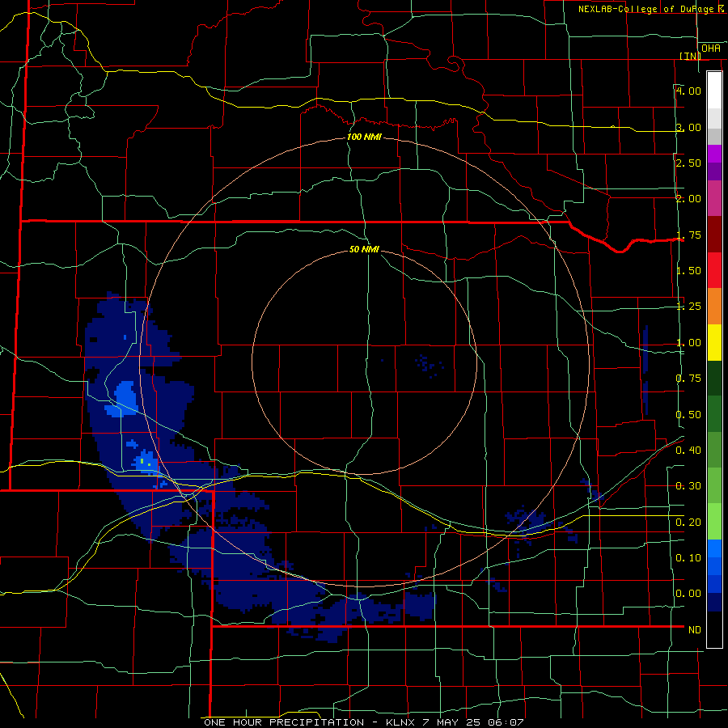Viewport: 728px width, 728px height.
Task: Select the orange color scale swatch
Action: (714, 307)
